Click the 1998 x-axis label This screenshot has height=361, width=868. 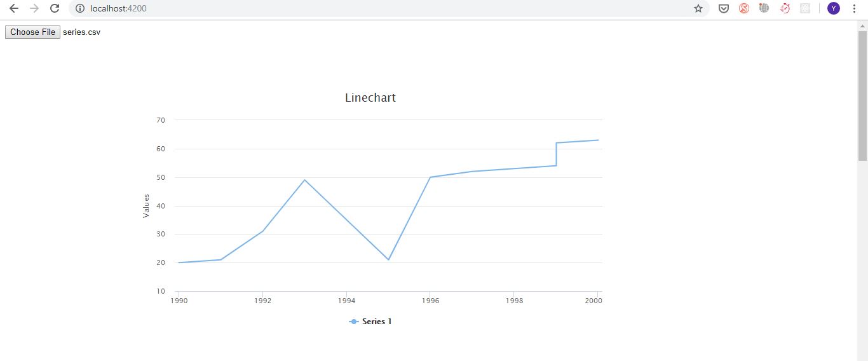point(514,301)
